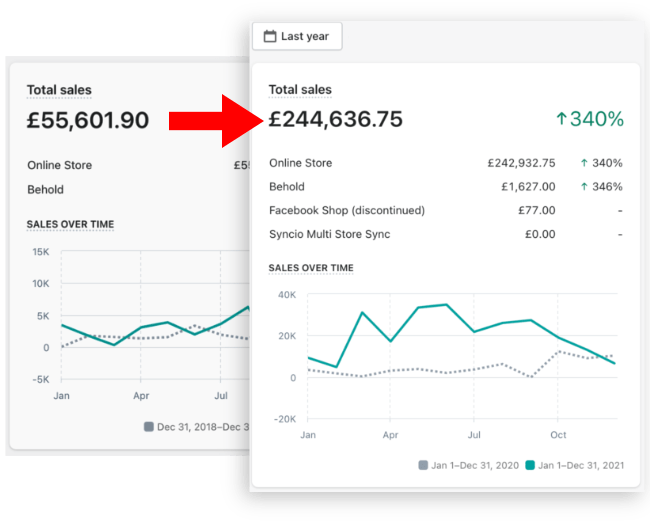Click the £1,627.00 Behold value

[x=528, y=187]
